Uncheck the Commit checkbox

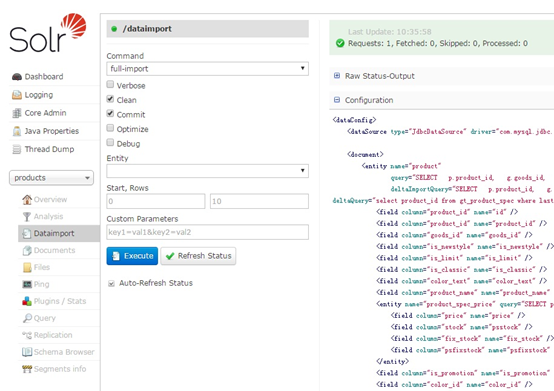(x=110, y=113)
